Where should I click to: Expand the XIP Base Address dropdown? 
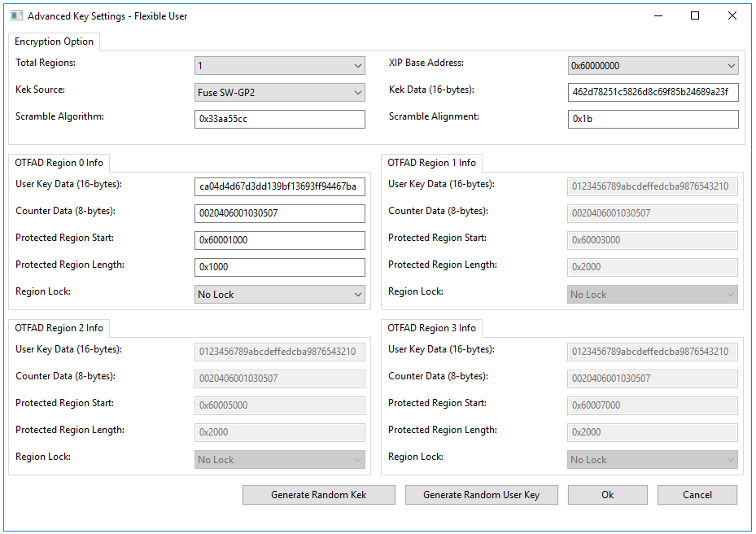pos(652,65)
